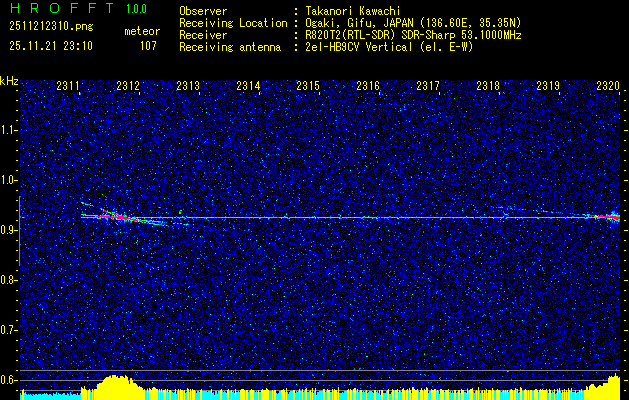Screen dimensions: 629x400
Task: Click time marker 2316
Action: [x=368, y=85]
